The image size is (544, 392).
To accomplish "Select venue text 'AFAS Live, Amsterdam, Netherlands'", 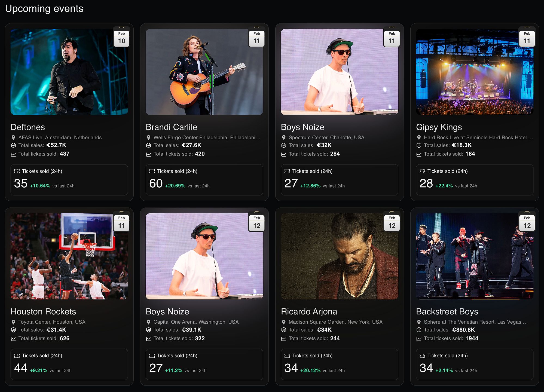I will (60, 137).
